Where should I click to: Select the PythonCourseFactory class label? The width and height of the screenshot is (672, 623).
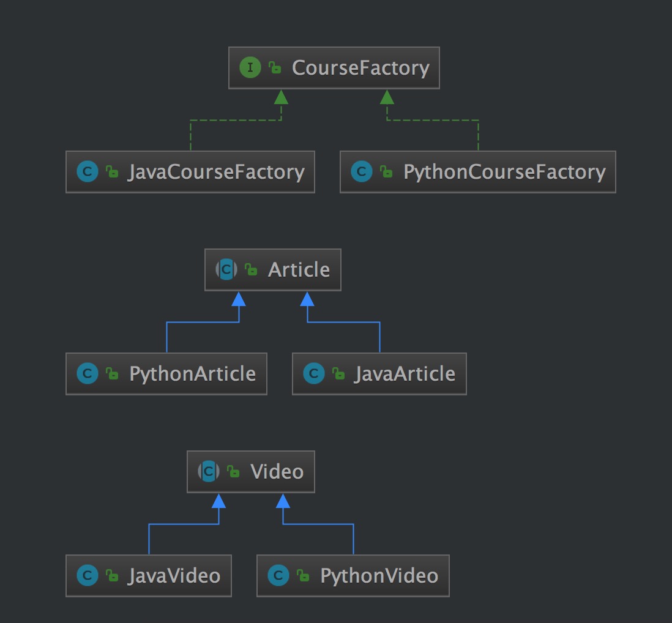pos(504,172)
